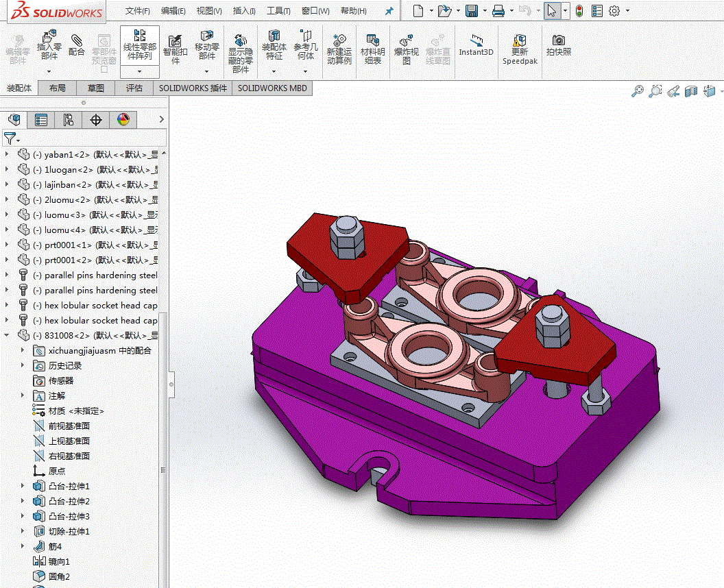724x588 pixels.
Task: Open dropdown under 插入零部件
Action: 49,71
